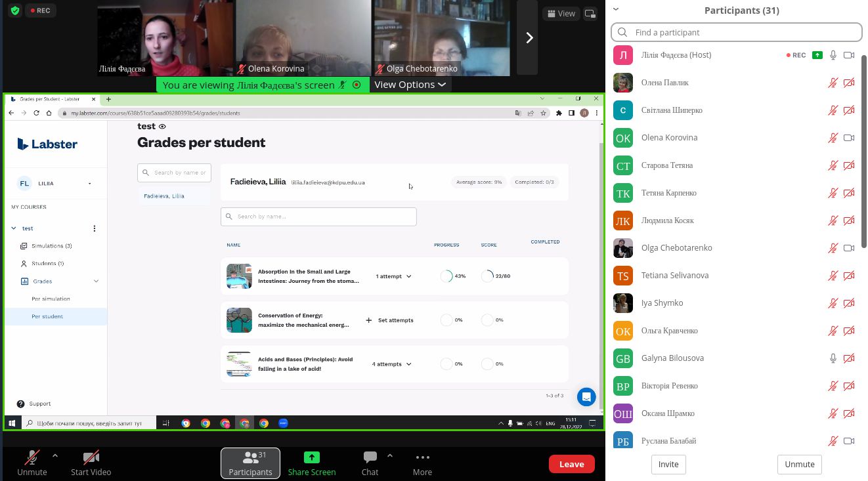Show next video thumbnails with arrow
Screen dimensions: 868x481
(x=529, y=38)
